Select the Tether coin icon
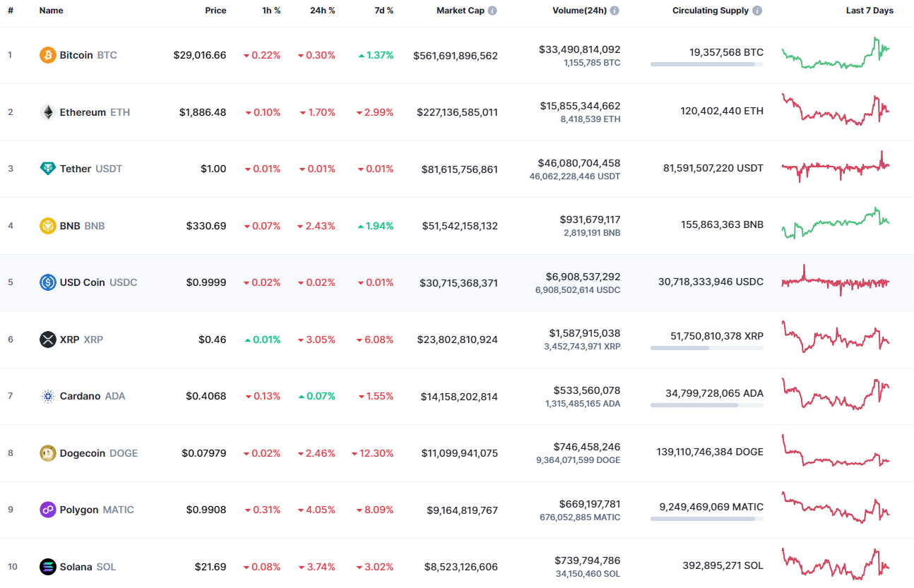 pyautogui.click(x=47, y=169)
